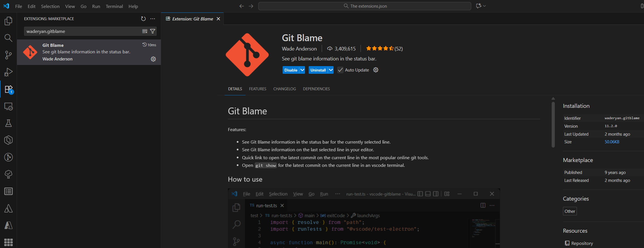Click the How to use screenshot image
This screenshot has width=644, height=248.
click(364, 218)
